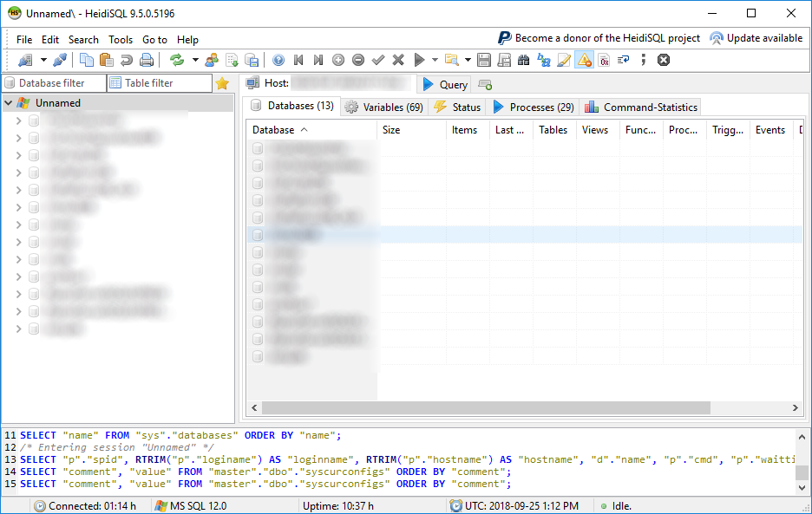Open the session manager dropdown arrow
Screen dimensions: 812x514
(43, 60)
